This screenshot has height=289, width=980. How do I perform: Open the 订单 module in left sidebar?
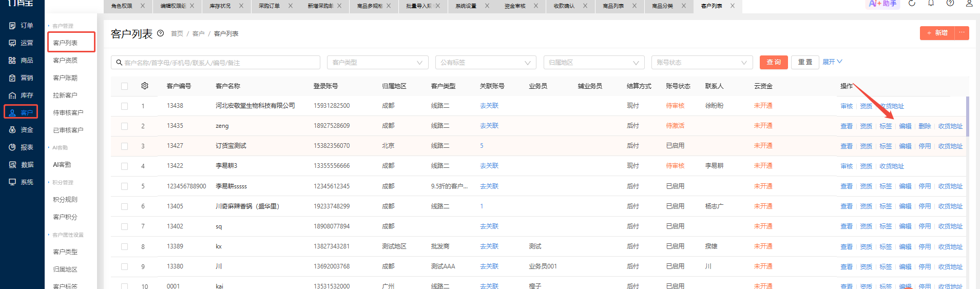click(x=22, y=26)
